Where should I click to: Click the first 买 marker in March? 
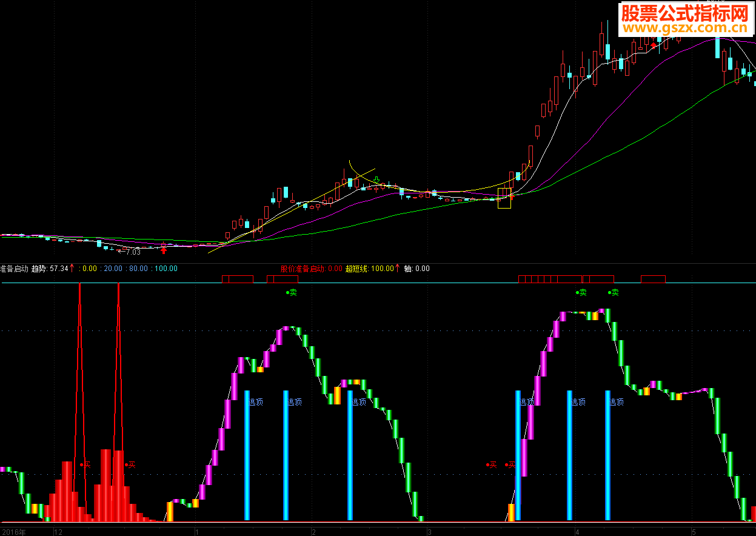tap(491, 465)
